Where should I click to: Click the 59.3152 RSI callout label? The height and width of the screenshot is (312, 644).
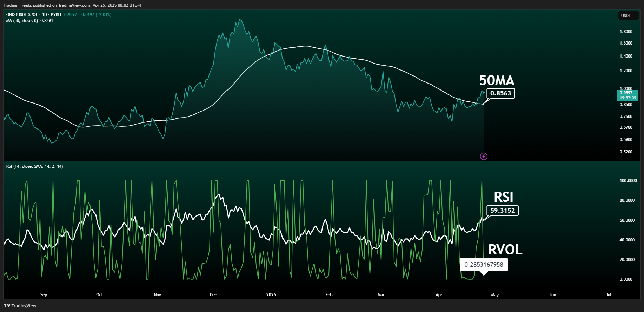click(503, 211)
